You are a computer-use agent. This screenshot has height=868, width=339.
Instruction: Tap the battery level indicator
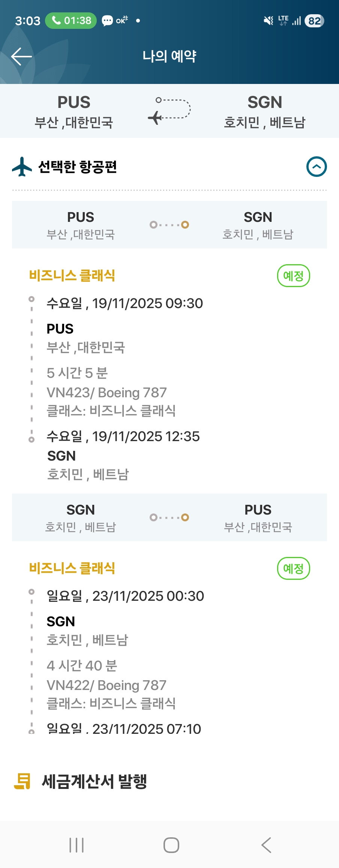[x=314, y=21]
